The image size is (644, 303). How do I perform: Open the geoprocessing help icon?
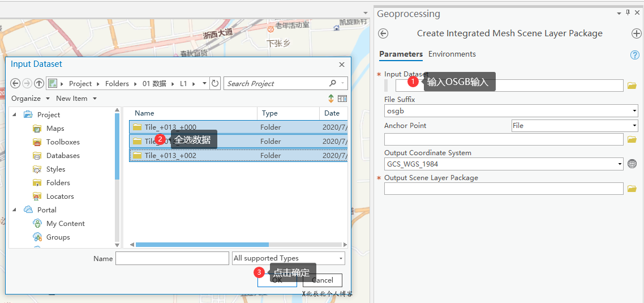634,55
